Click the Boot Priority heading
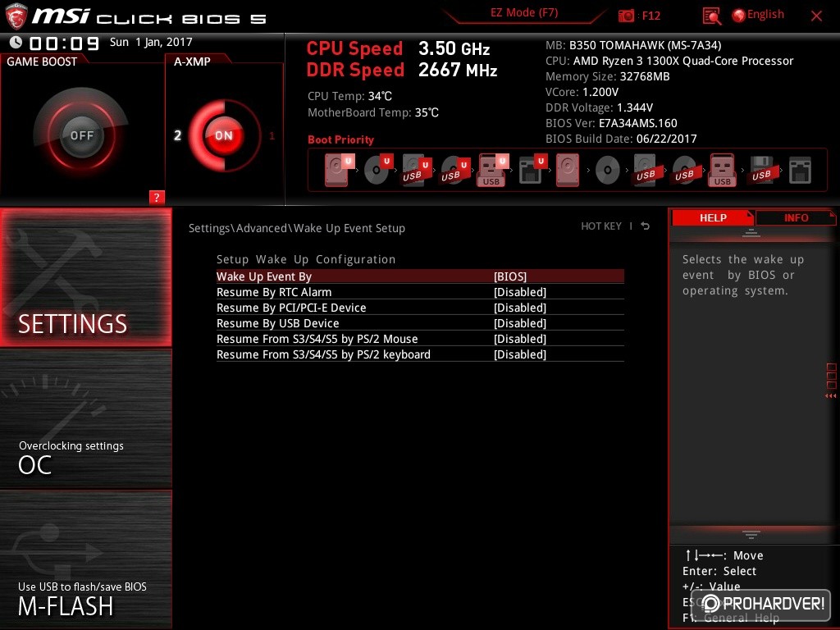The height and width of the screenshot is (630, 840). point(340,139)
